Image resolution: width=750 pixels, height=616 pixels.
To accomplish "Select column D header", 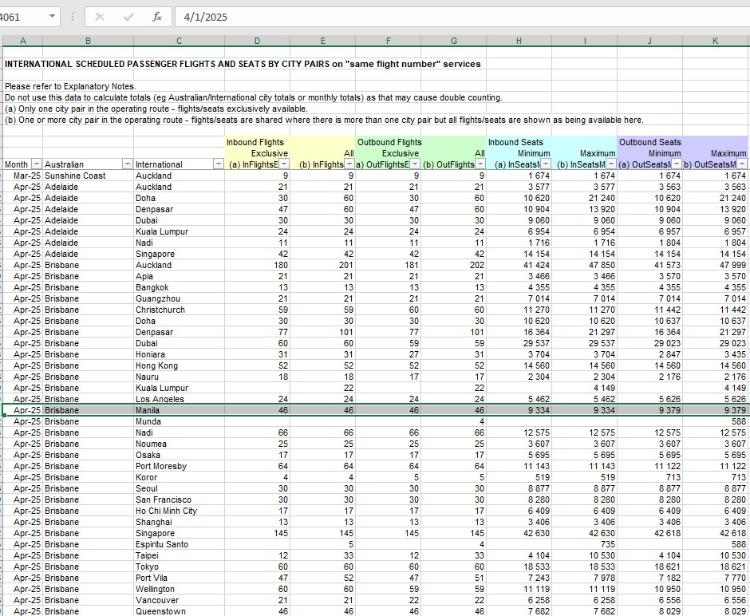I will [257, 40].
